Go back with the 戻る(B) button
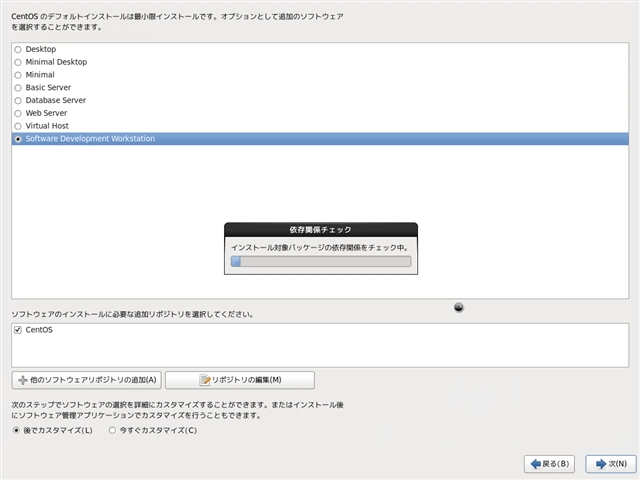Screen dimensions: 640x480 (x=549, y=464)
